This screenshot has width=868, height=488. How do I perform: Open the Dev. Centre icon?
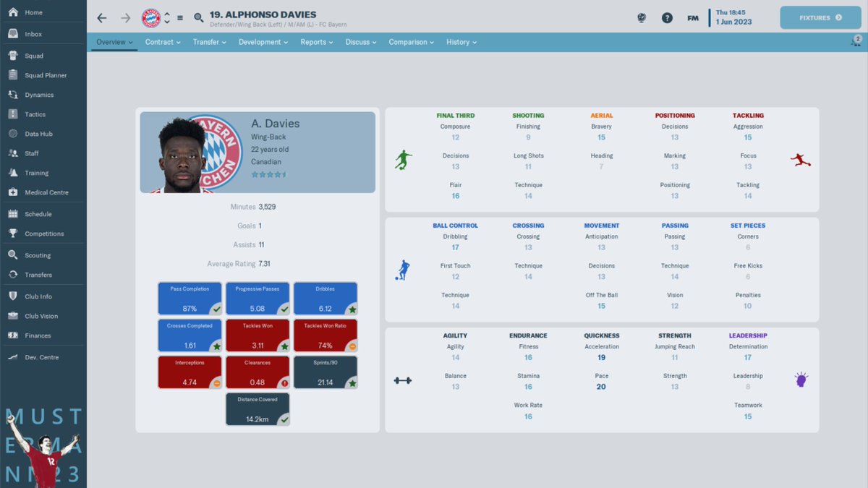click(12, 357)
